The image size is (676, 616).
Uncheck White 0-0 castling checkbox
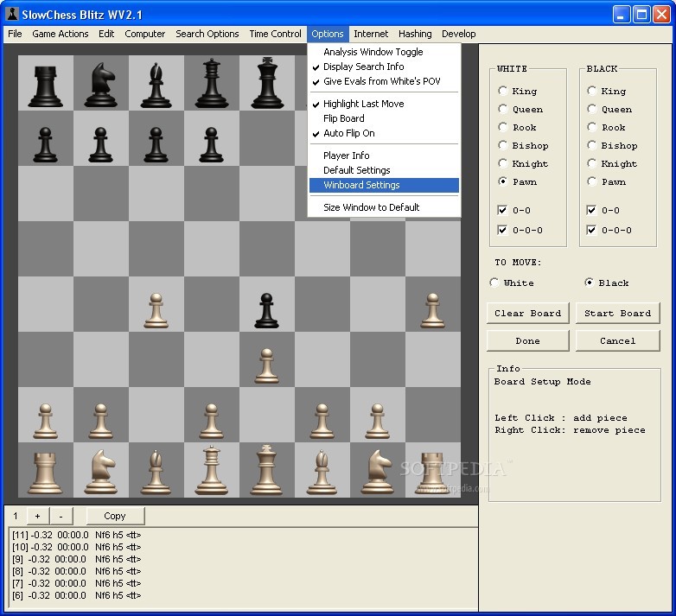coord(502,210)
